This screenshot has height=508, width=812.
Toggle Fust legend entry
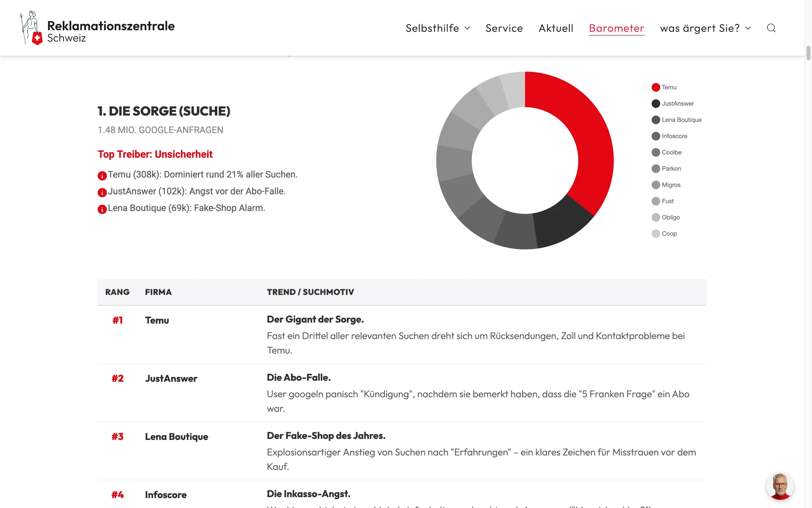(663, 201)
